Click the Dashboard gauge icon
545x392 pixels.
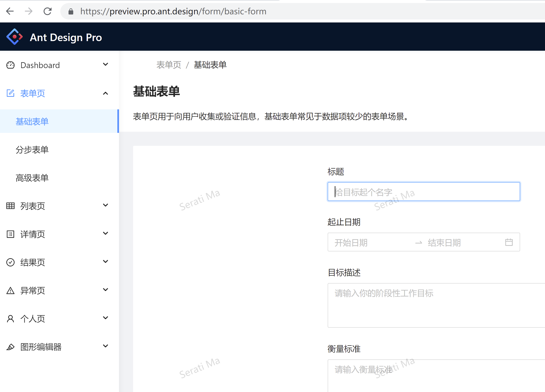10,65
